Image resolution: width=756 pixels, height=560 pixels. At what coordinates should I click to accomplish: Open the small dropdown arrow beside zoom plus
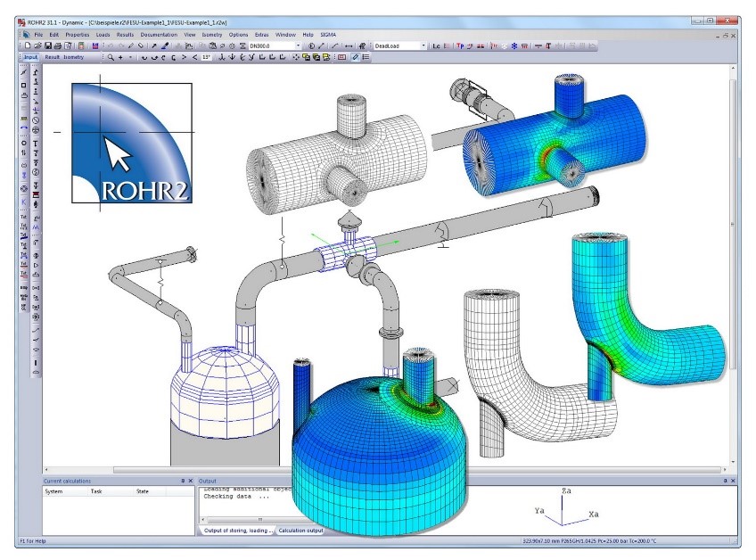click(130, 57)
